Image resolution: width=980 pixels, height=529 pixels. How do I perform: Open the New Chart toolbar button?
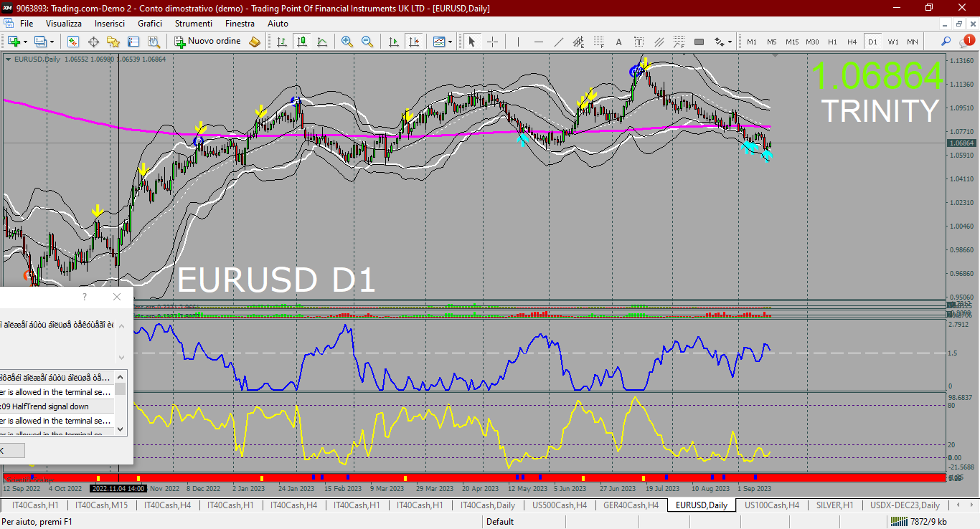point(14,42)
